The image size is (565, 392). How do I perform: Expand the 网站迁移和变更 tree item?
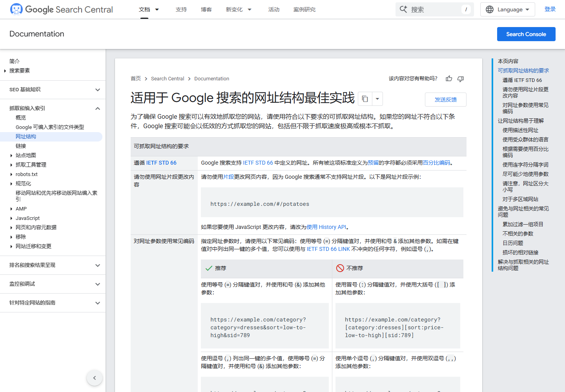click(11, 247)
